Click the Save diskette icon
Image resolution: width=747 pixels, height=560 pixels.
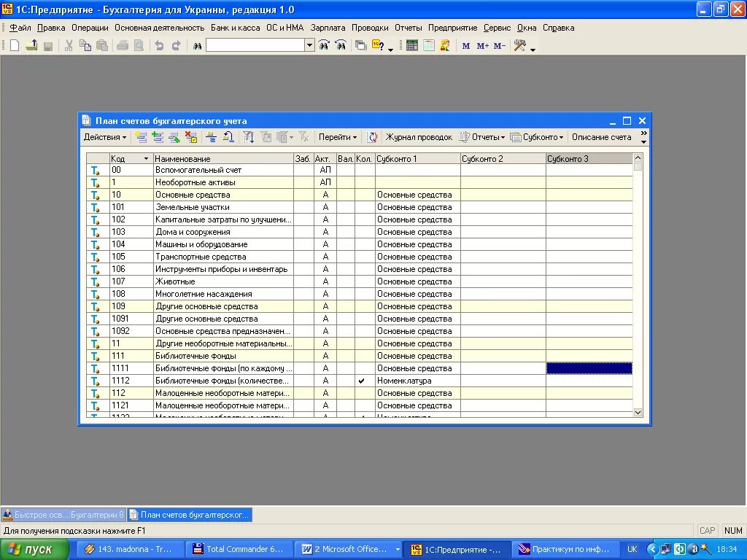tap(47, 46)
